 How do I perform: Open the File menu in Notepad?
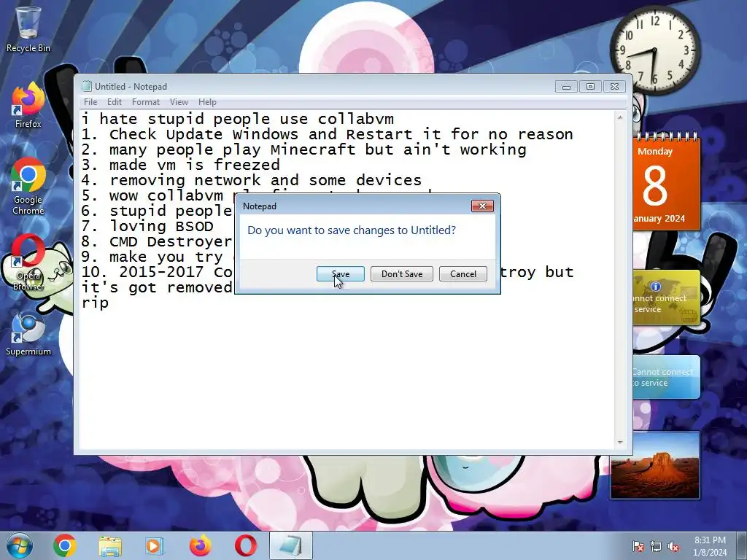90,102
